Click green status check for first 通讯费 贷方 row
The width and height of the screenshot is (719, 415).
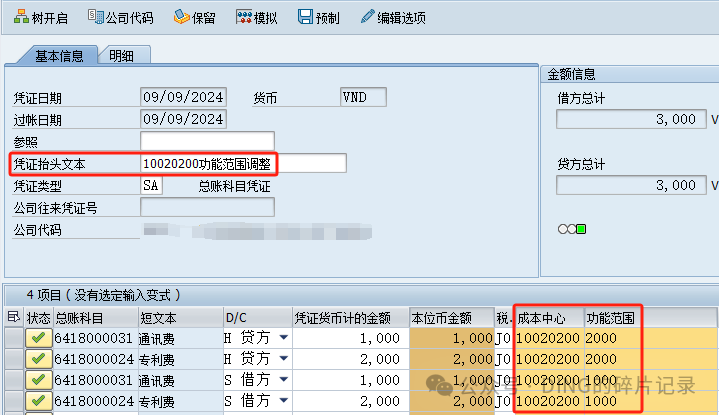pos(38,338)
